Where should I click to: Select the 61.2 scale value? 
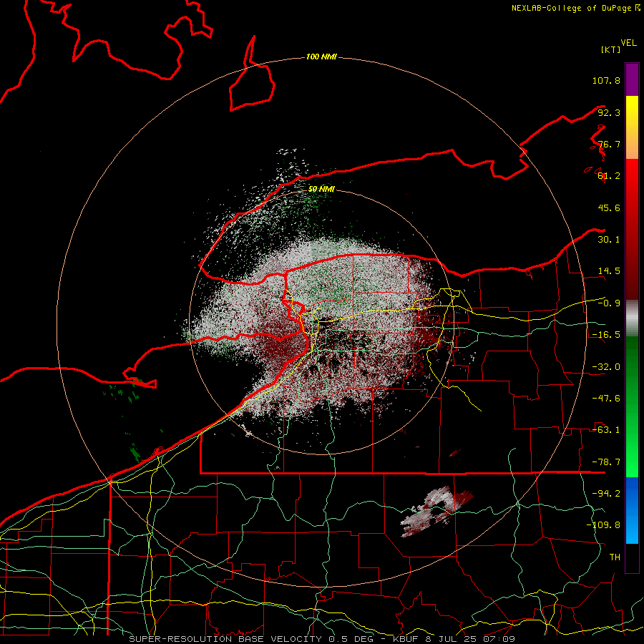coord(609,176)
